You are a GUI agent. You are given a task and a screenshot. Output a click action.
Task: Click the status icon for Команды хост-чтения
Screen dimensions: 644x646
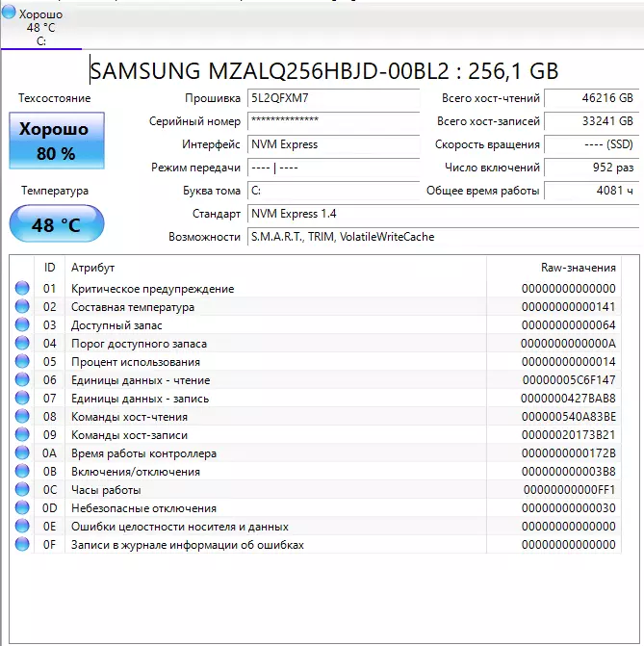22,417
